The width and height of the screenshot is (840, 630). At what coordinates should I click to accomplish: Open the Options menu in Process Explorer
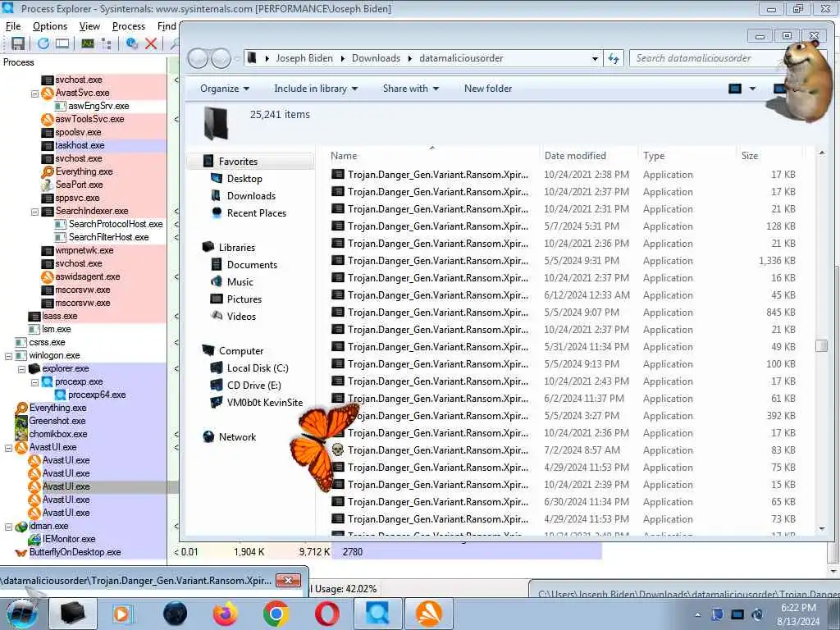50,26
